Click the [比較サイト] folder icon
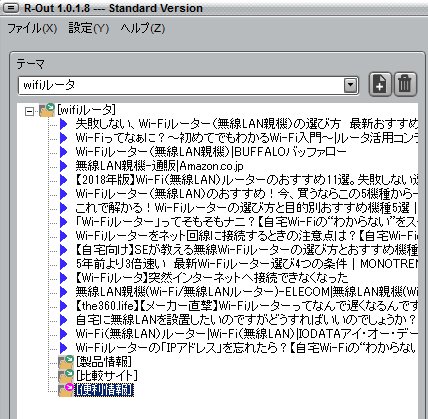This screenshot has width=428, height=419. point(66,376)
